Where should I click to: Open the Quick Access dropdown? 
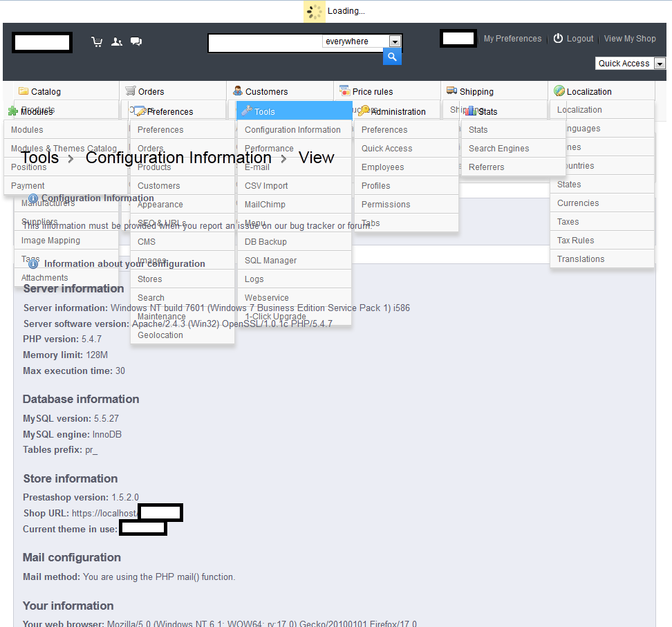coord(630,64)
